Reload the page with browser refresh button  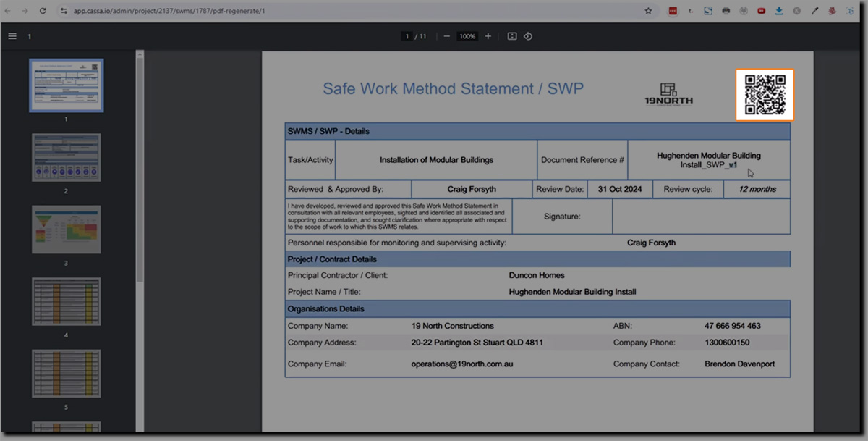coord(43,11)
